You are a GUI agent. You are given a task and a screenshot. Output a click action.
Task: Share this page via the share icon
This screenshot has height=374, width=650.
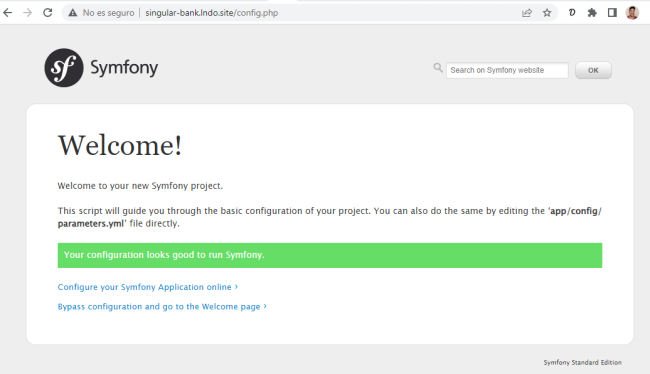[x=526, y=13]
